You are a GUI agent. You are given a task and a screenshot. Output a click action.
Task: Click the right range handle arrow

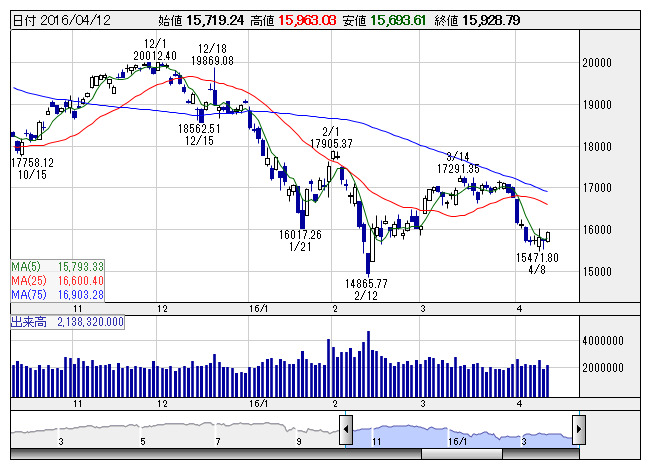578,430
